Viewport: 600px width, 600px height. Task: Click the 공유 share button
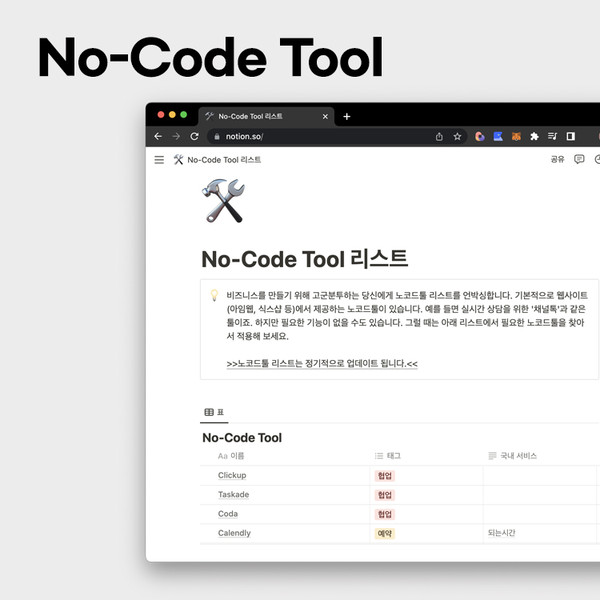557,159
